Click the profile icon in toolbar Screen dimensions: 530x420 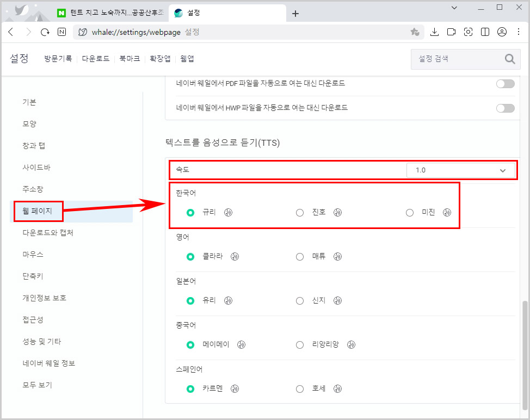[502, 32]
